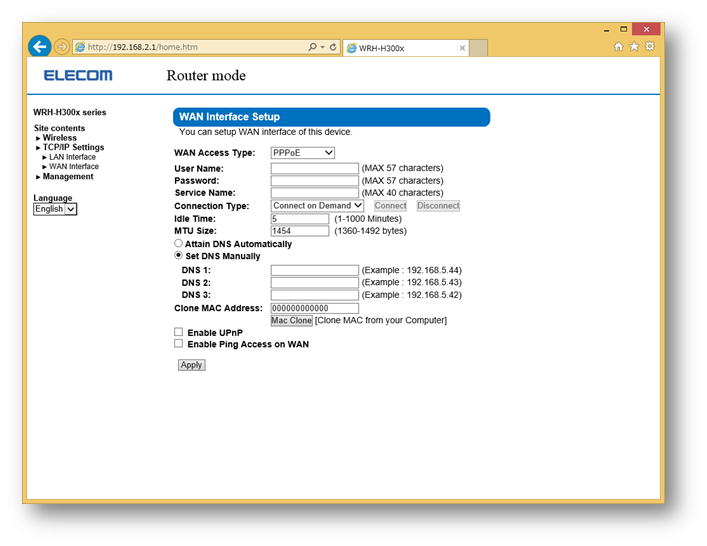
Task: Click the WAN Interface Setup heading
Action: pyautogui.click(x=230, y=117)
